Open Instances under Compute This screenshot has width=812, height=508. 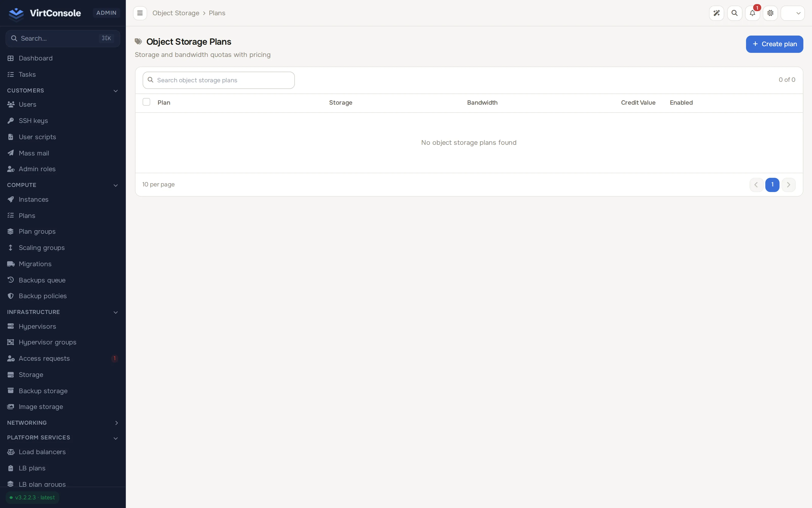[x=63, y=199]
